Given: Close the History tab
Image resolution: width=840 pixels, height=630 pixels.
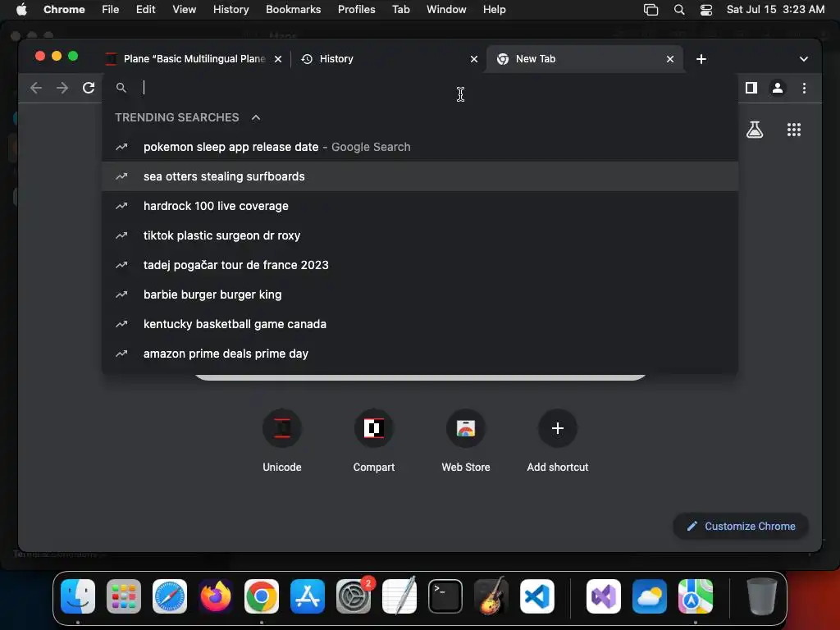Looking at the screenshot, I should [x=473, y=59].
